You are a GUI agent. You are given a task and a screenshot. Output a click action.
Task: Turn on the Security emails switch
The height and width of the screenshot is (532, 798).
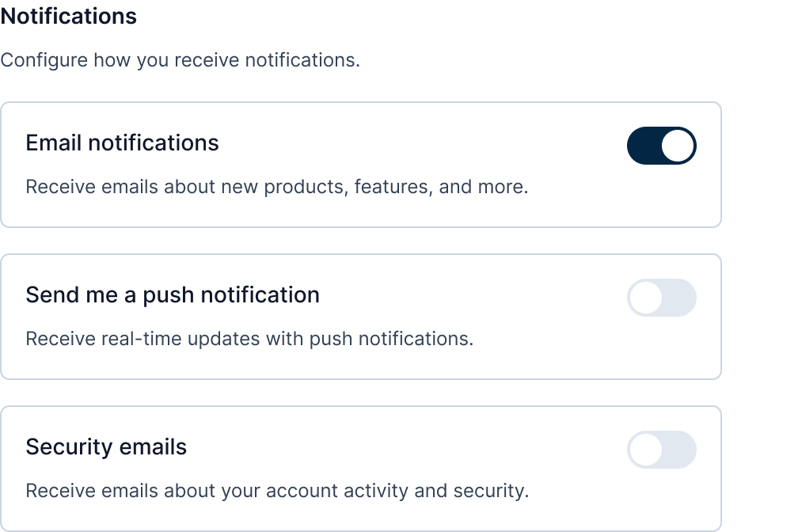661,450
